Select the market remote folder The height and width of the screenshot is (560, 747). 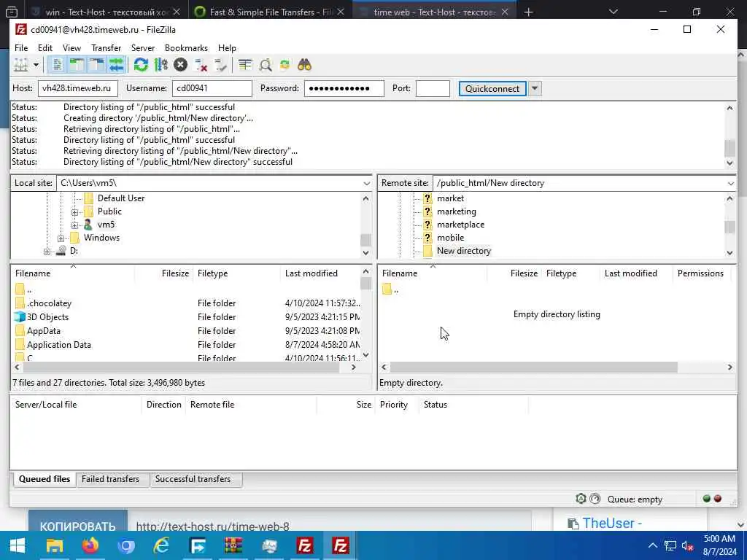click(450, 198)
